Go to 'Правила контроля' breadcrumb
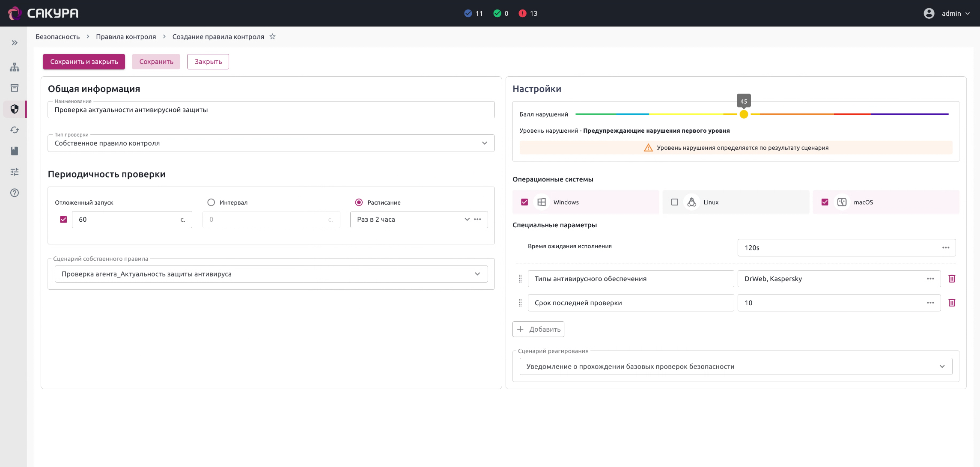The height and width of the screenshot is (467, 980). [x=126, y=37]
